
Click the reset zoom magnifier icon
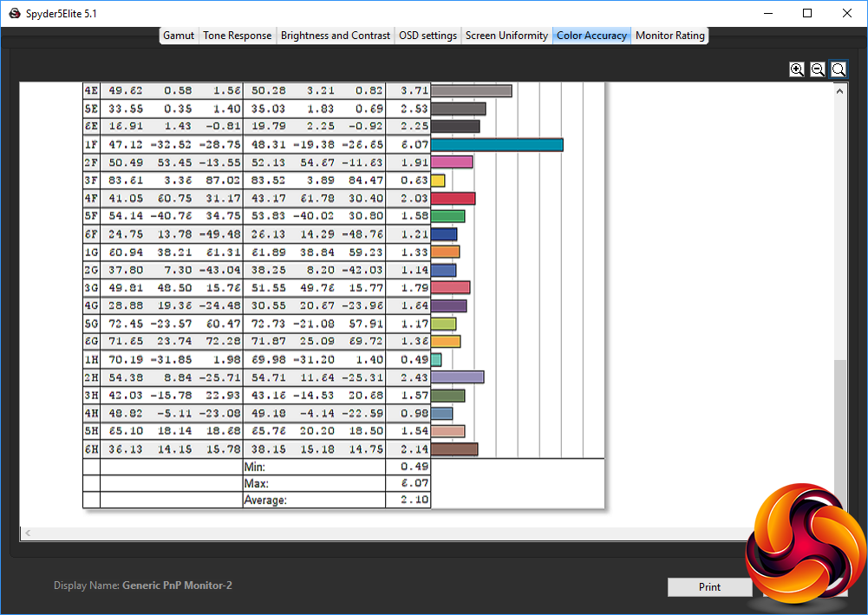(839, 69)
